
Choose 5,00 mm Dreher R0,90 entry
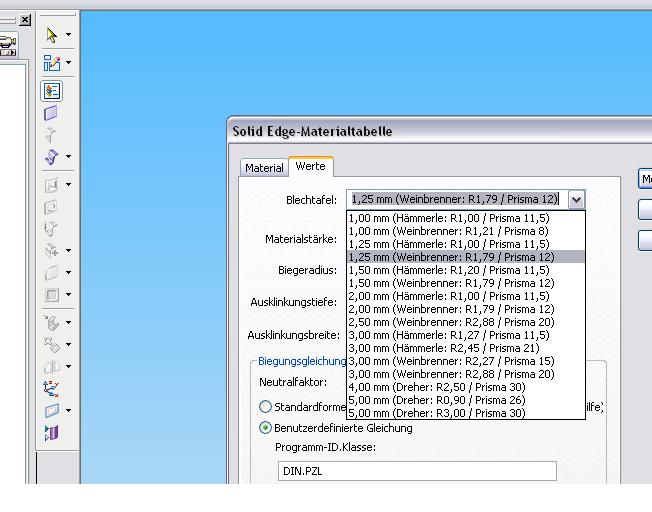[466, 400]
